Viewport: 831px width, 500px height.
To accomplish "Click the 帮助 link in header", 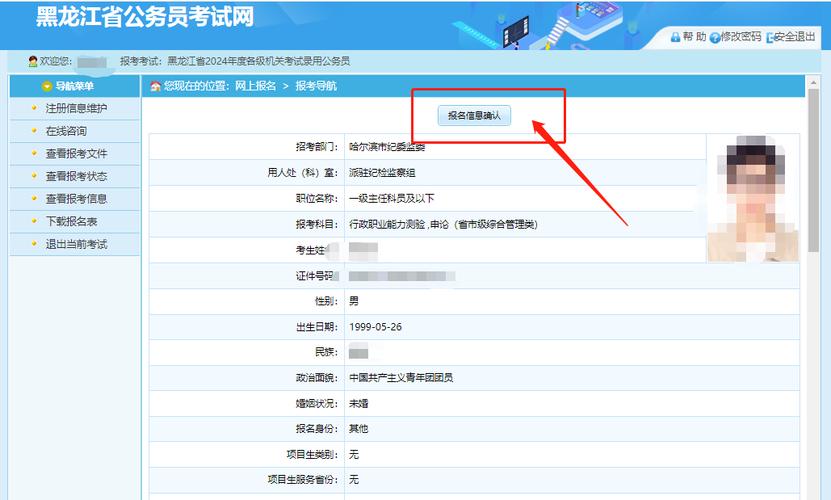I will (694, 37).
